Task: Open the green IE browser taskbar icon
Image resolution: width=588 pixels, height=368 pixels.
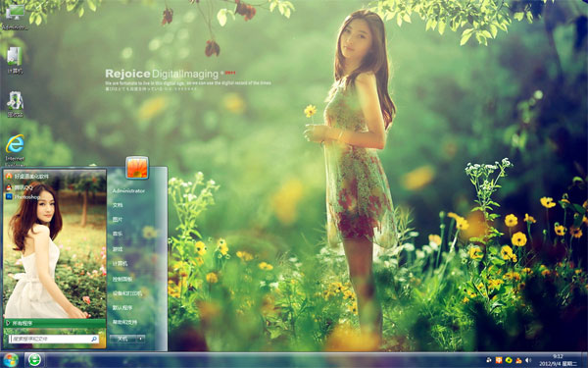Action: tap(35, 360)
